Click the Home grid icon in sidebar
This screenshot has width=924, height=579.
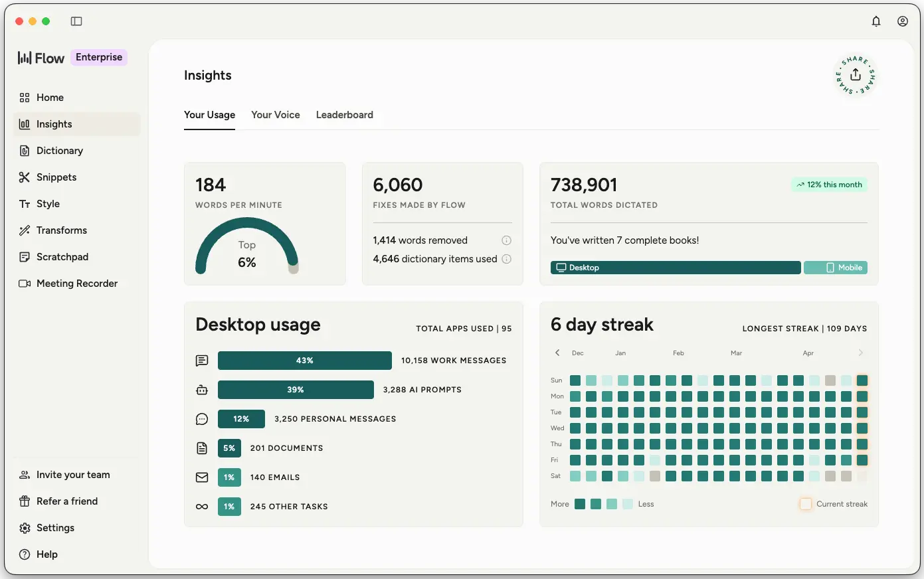click(25, 98)
